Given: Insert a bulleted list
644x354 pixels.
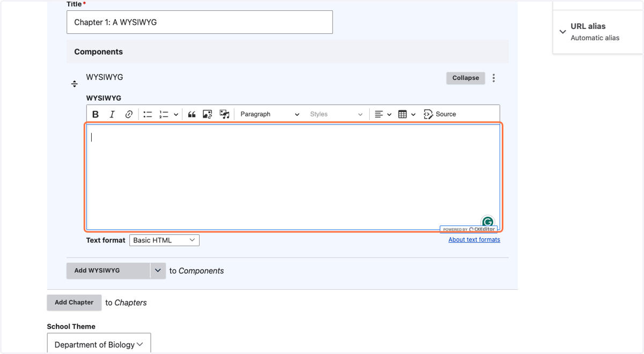Looking at the screenshot, I should click(x=148, y=114).
